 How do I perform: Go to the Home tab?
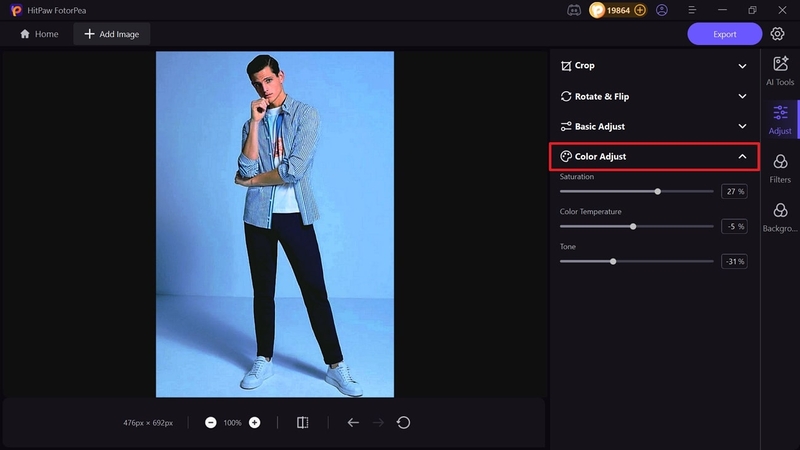(x=39, y=34)
